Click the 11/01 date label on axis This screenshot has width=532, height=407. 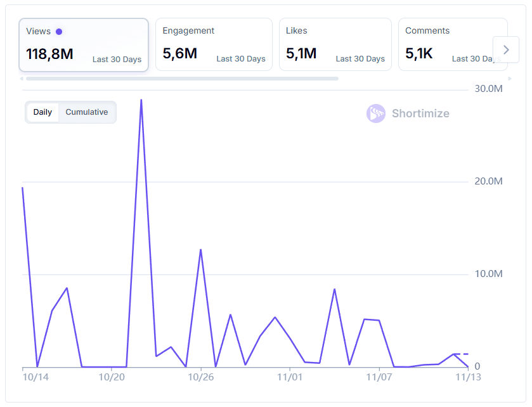[x=290, y=377]
